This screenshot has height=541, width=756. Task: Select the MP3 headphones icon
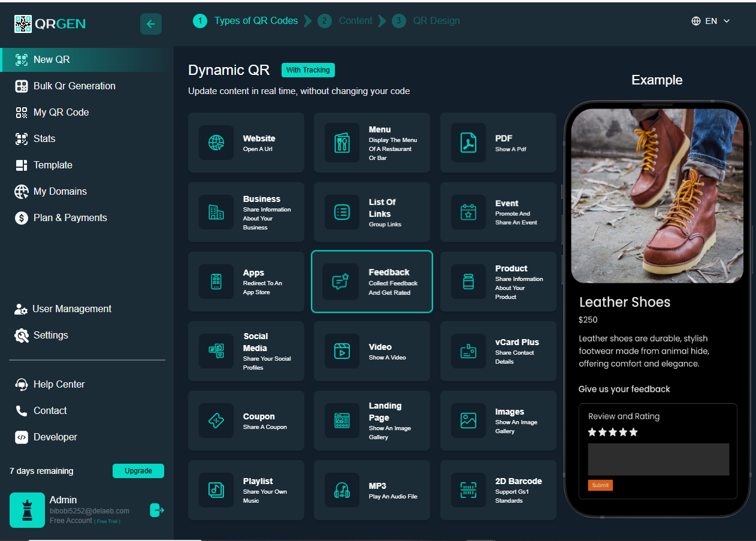point(342,490)
